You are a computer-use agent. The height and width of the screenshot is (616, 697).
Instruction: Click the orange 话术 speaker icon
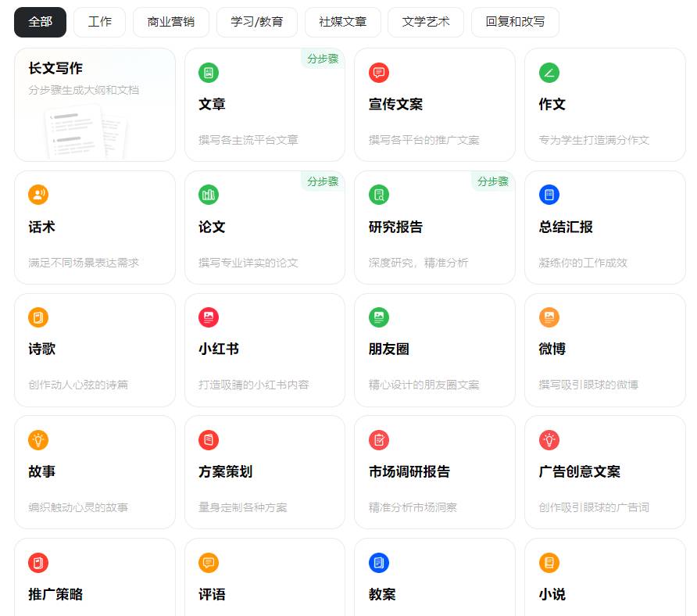tap(38, 195)
